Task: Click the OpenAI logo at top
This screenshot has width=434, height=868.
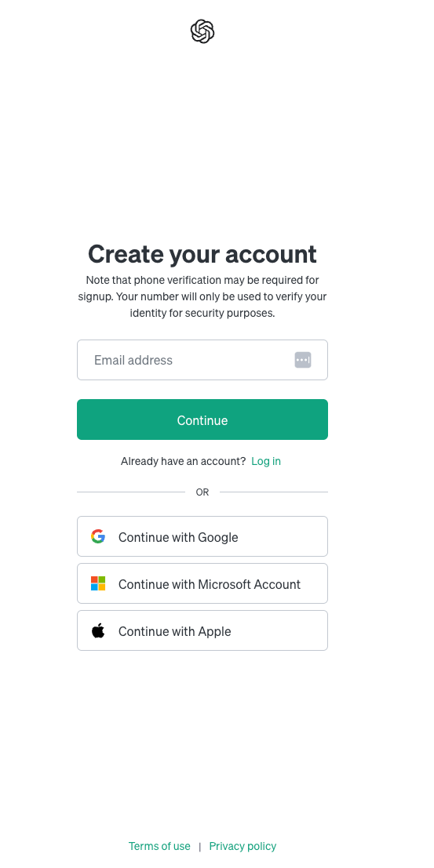Action: tap(202, 31)
